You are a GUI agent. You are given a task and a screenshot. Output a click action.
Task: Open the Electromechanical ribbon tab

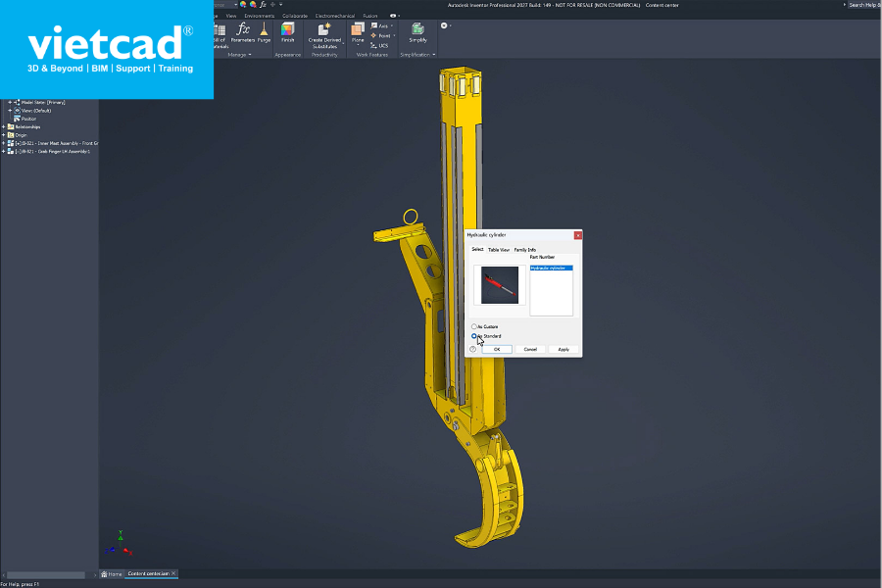tap(335, 16)
